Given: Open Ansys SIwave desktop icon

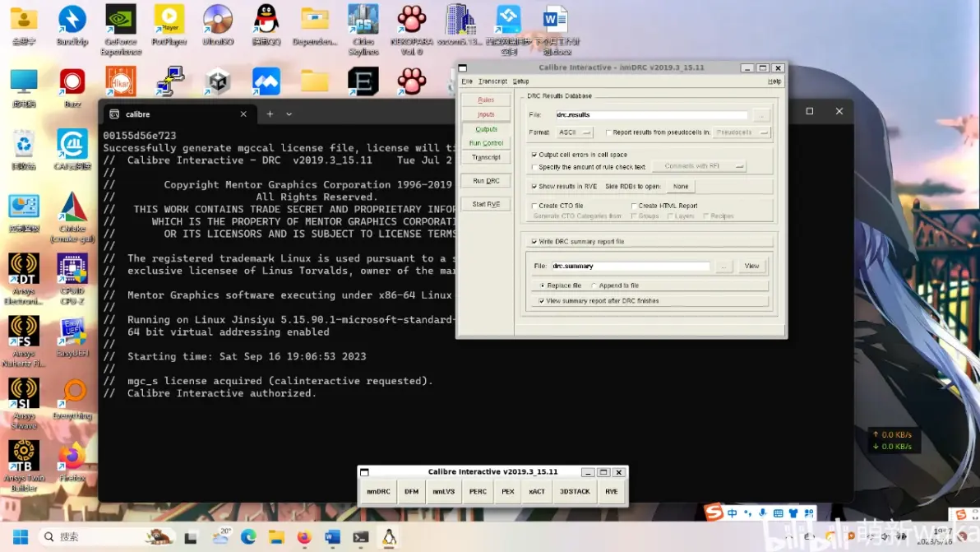Looking at the screenshot, I should [24, 404].
